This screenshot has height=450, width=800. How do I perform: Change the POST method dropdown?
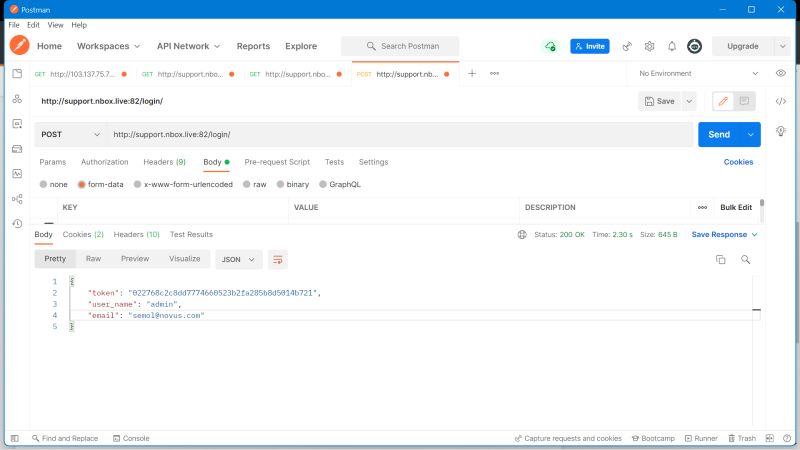70,134
